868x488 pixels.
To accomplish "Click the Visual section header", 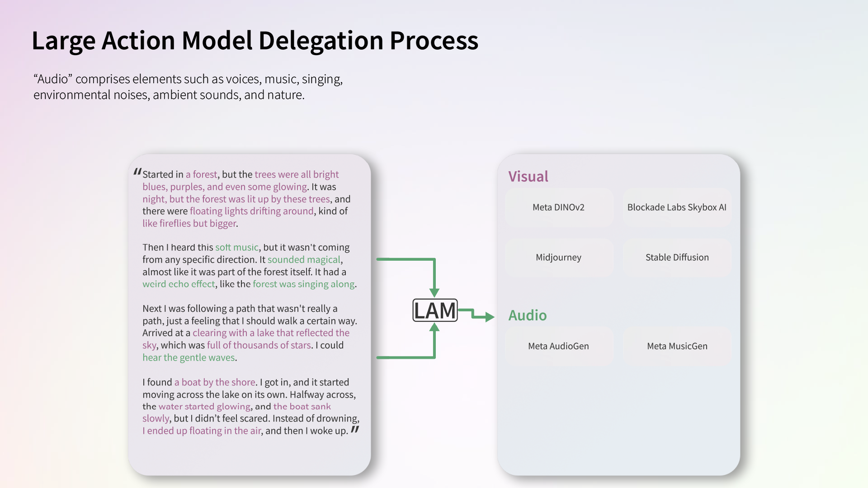I will [528, 176].
